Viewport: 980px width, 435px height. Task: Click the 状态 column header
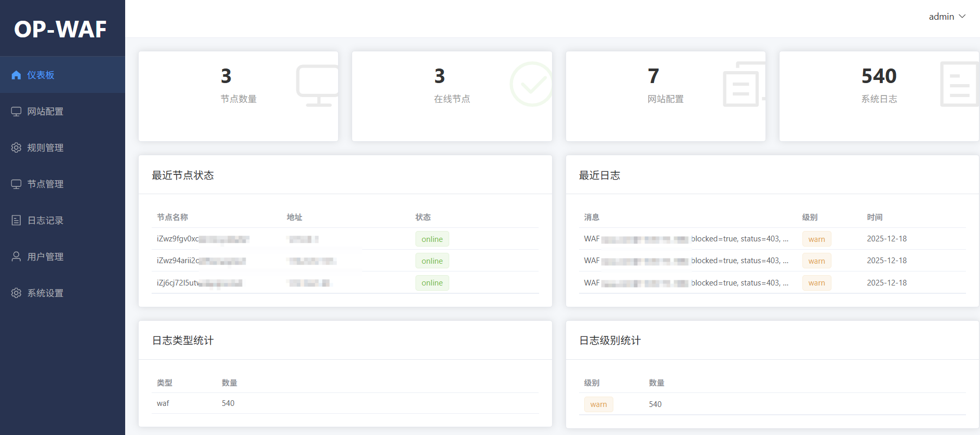click(423, 217)
